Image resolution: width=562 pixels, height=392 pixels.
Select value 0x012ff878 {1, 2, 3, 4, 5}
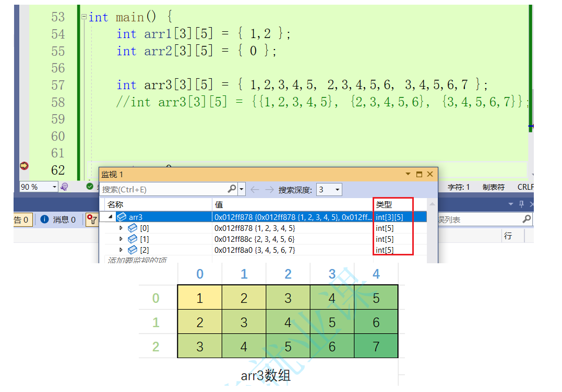(x=255, y=228)
